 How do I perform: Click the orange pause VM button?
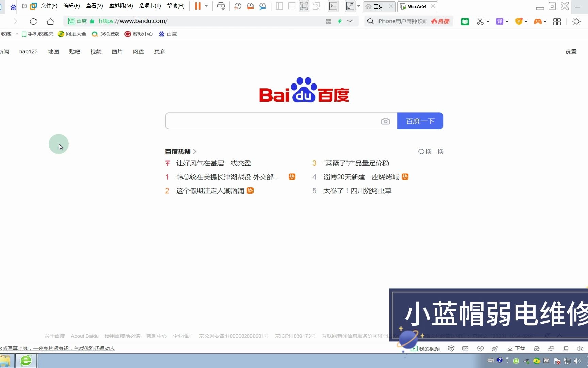(198, 6)
